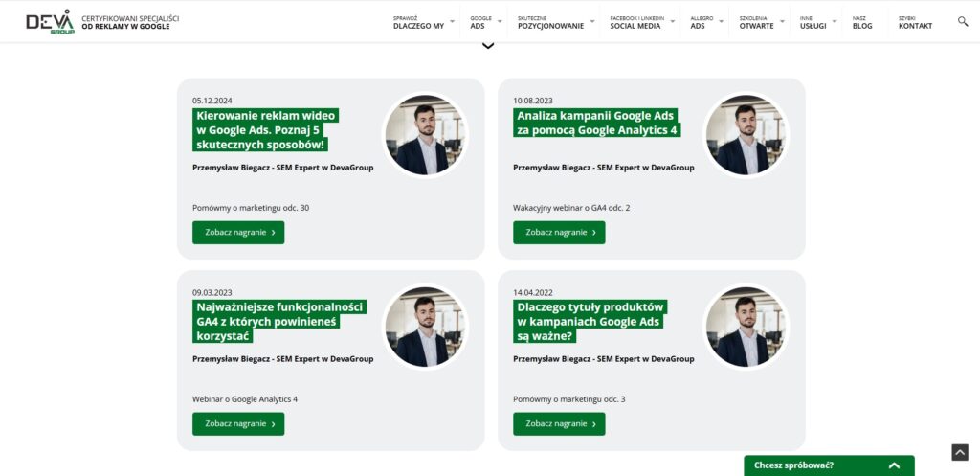
Task: Click speaker photo on product titles card
Action: point(746,327)
